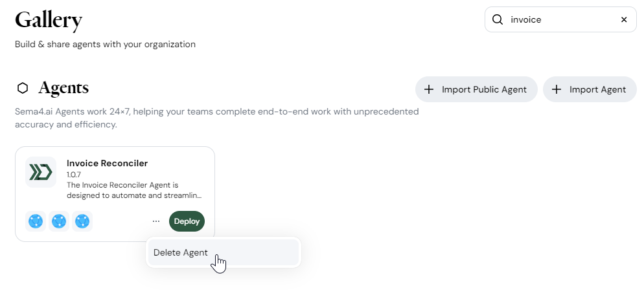Open the Invoice Reconciler agent title
The image size is (644, 295).
(x=107, y=163)
